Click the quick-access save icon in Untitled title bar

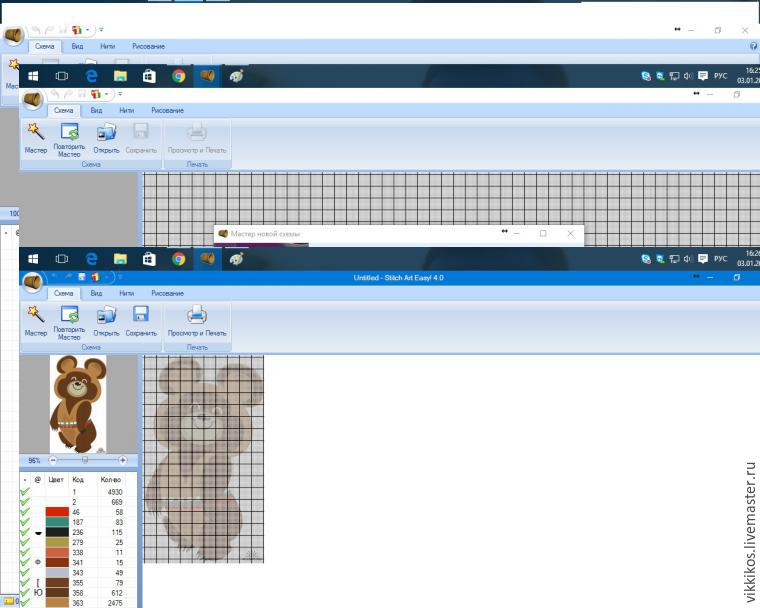pos(81,277)
